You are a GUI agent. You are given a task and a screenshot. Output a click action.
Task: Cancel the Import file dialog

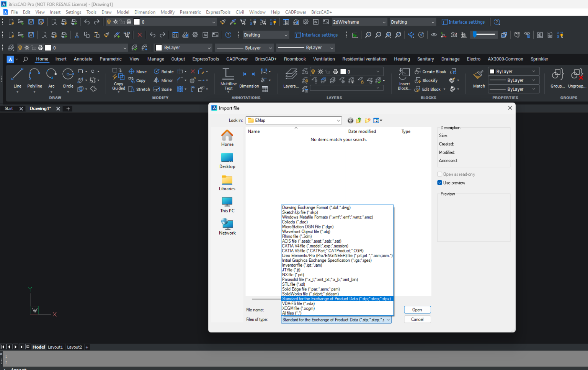(417, 319)
